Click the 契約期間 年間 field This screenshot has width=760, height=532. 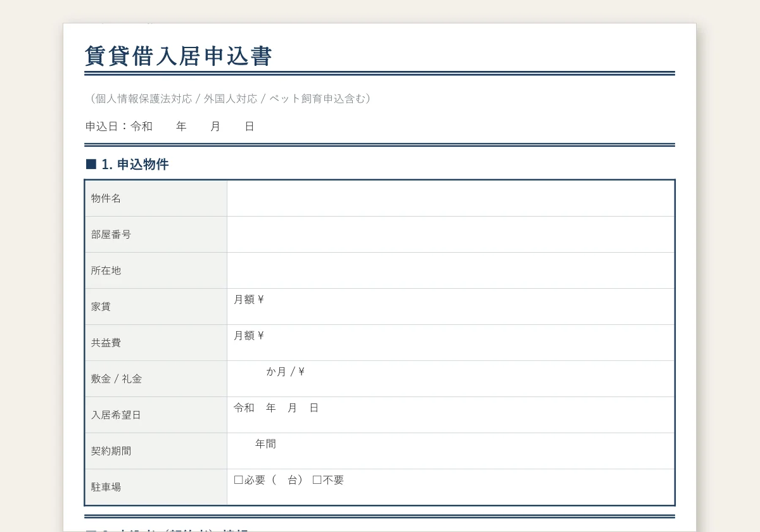(450, 451)
